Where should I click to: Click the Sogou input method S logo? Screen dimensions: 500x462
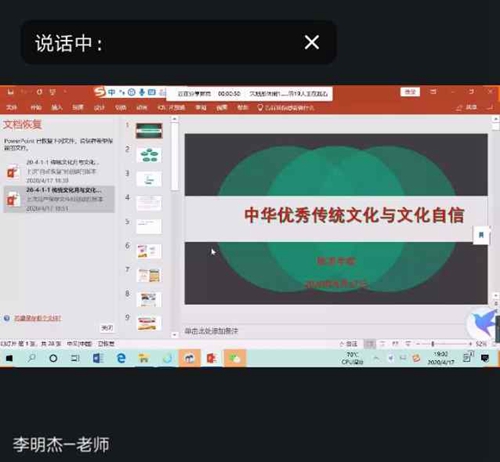pos(99,92)
